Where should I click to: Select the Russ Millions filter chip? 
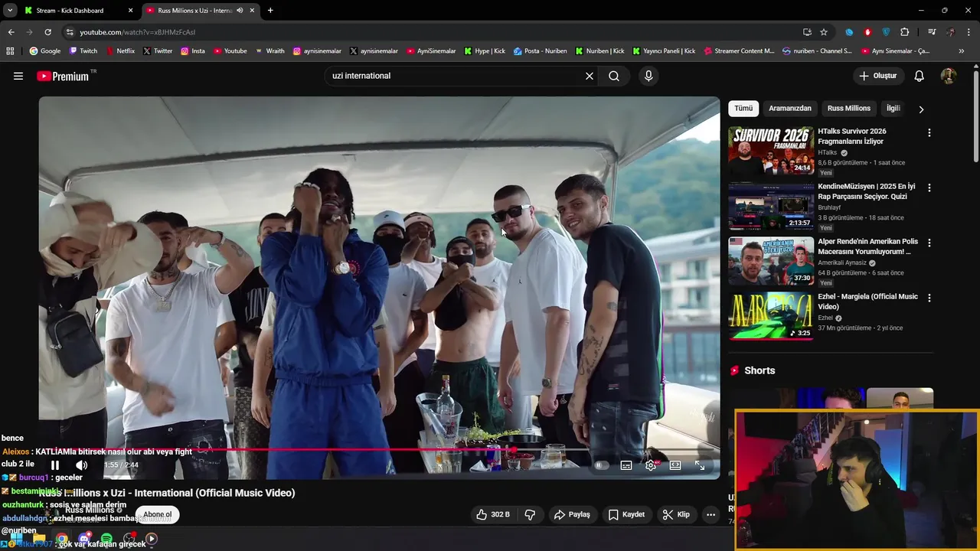[x=849, y=109]
